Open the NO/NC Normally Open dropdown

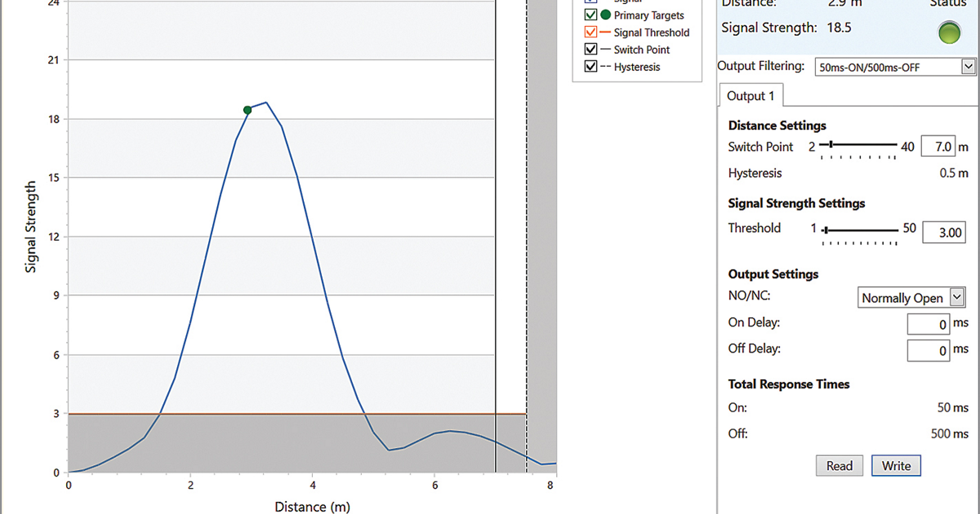[x=912, y=298]
